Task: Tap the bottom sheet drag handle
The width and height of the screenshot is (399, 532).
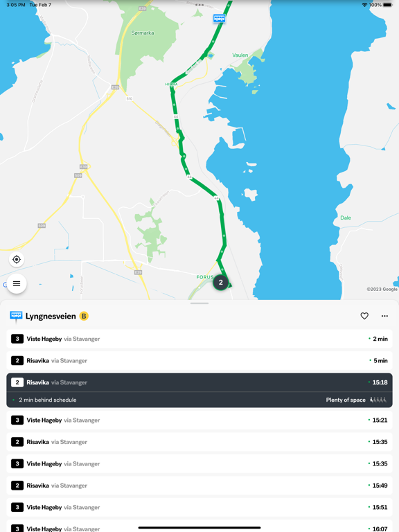Action: point(199,303)
